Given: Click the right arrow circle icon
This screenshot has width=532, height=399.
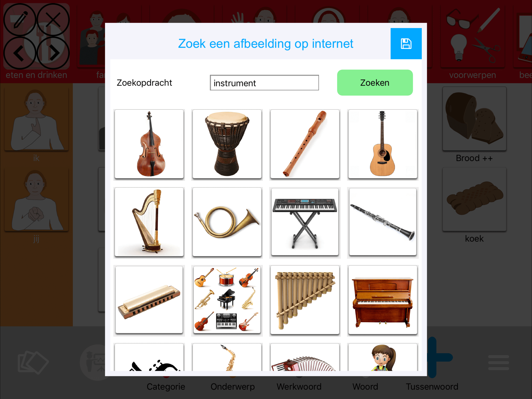Looking at the screenshot, I should 53,53.
